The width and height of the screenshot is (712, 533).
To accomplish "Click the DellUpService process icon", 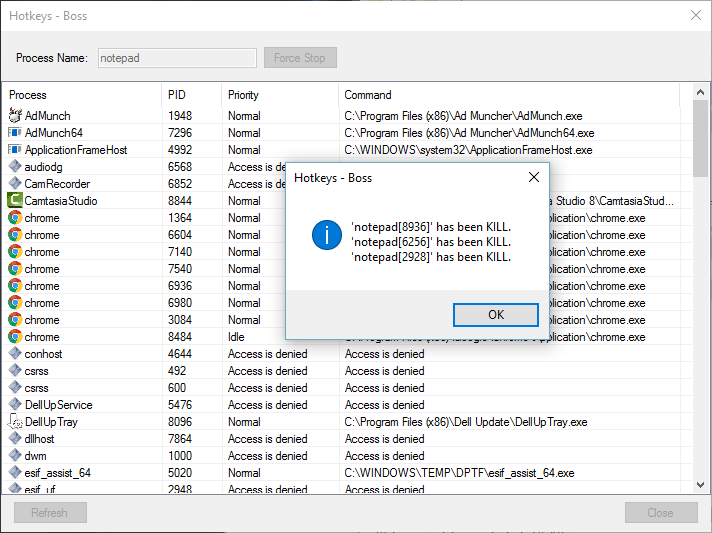I will click(15, 405).
